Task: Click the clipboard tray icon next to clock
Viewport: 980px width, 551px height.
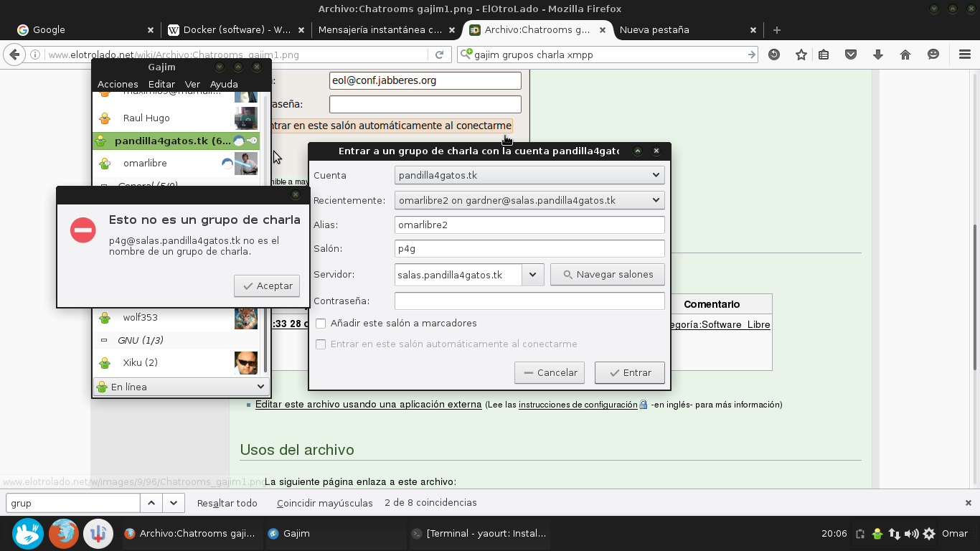Action: click(860, 534)
